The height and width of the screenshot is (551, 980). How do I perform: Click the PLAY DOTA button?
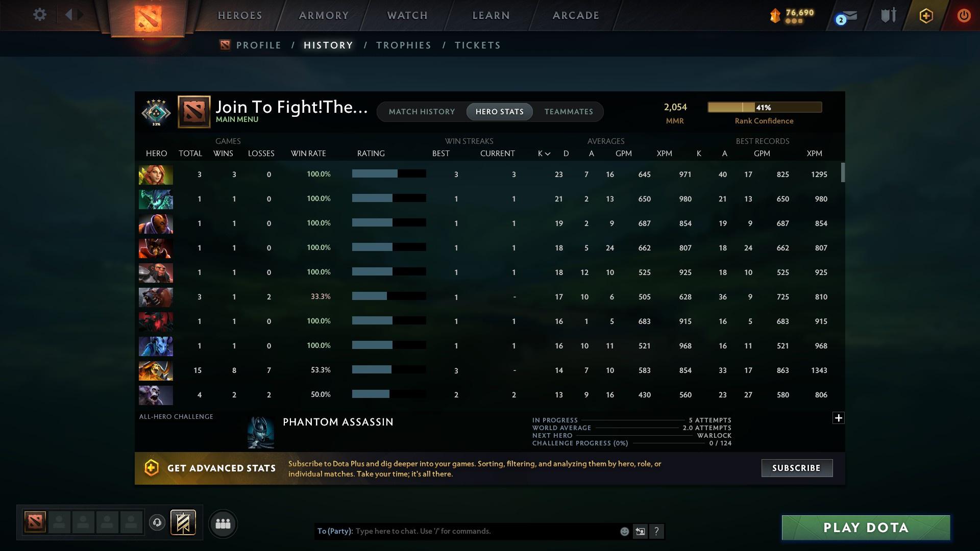[865, 528]
